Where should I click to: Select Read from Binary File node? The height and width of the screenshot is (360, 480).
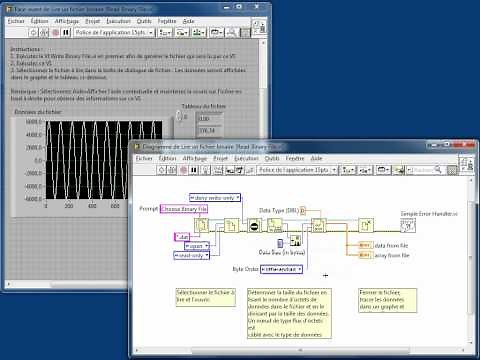(x=319, y=226)
